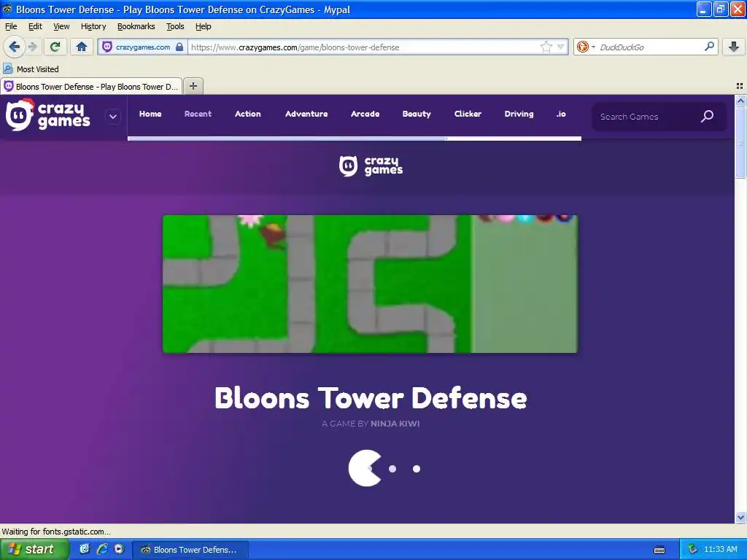Browse the .io category
The height and width of the screenshot is (560, 747).
[561, 114]
